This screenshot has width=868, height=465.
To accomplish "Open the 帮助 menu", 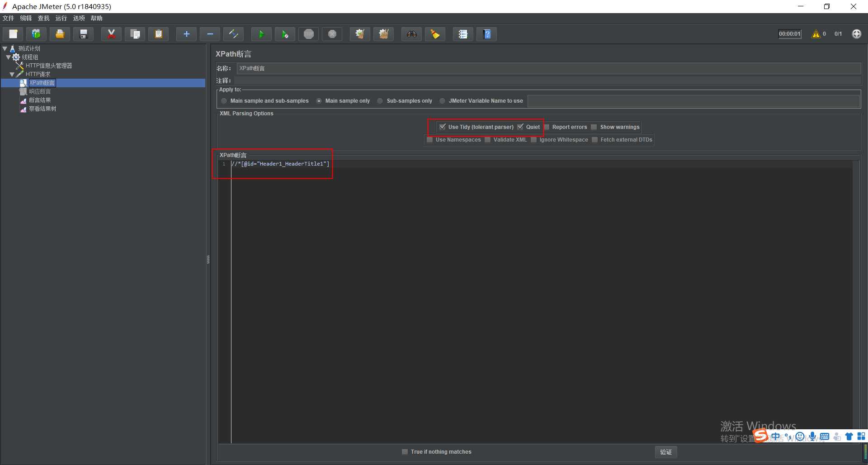I will [96, 18].
